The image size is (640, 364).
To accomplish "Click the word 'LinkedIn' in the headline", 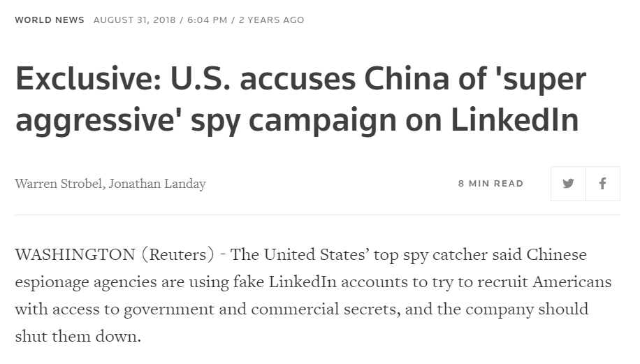I will coord(514,119).
